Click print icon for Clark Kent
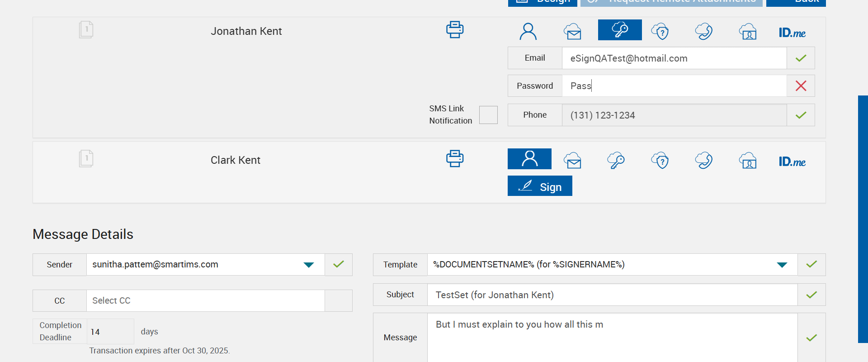Image resolution: width=868 pixels, height=362 pixels. [x=454, y=159]
